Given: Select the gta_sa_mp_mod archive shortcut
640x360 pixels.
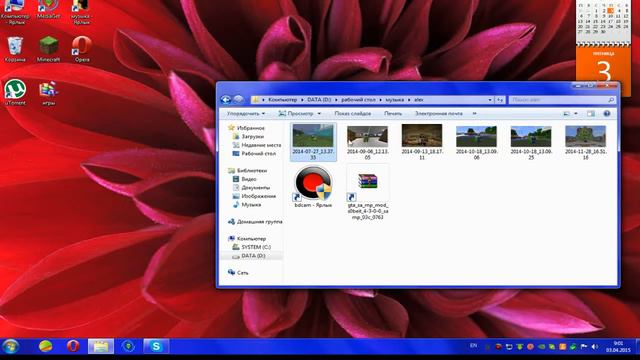Looking at the screenshot, I should 367,193.
